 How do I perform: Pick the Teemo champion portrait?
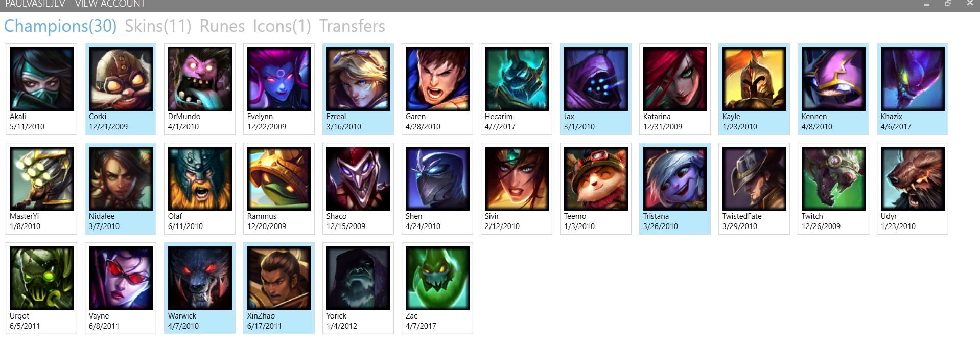click(596, 178)
